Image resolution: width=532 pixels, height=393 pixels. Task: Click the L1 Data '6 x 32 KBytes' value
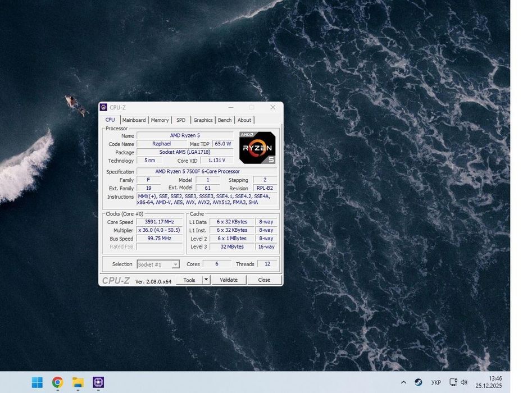click(x=232, y=222)
